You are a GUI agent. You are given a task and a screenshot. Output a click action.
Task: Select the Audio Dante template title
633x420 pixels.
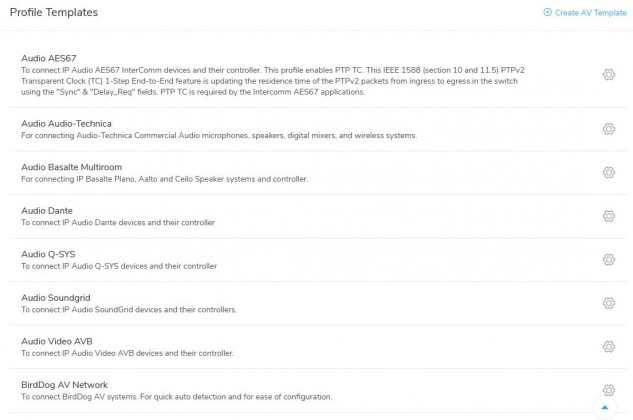47,211
